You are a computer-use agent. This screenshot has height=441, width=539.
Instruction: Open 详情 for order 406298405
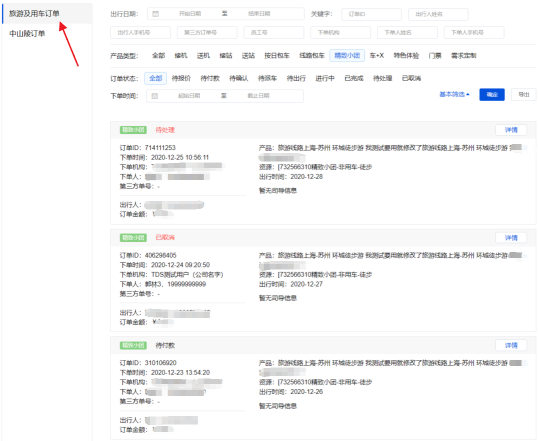click(x=511, y=238)
